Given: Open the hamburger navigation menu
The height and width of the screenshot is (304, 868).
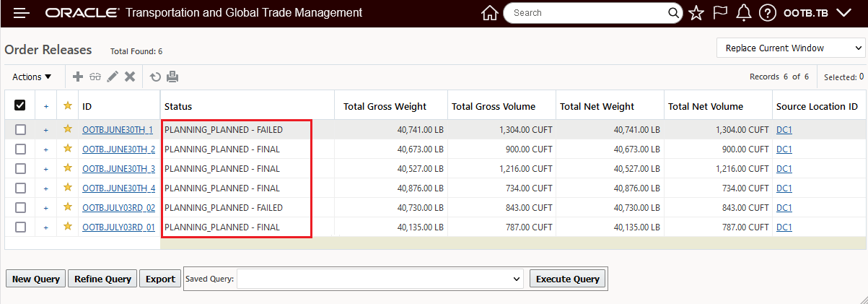Looking at the screenshot, I should (22, 13).
